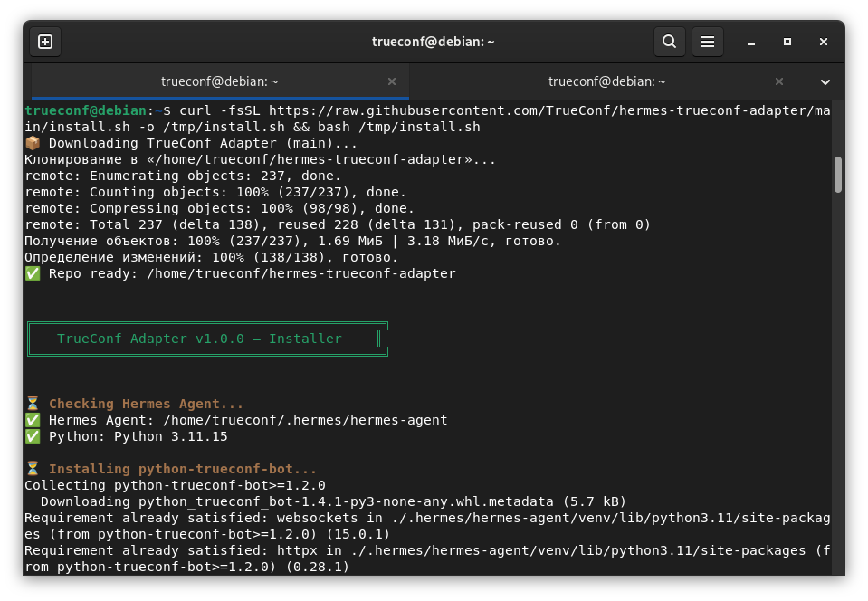Open the hamburger main menu
This screenshot has height=601, width=868.
click(x=708, y=42)
